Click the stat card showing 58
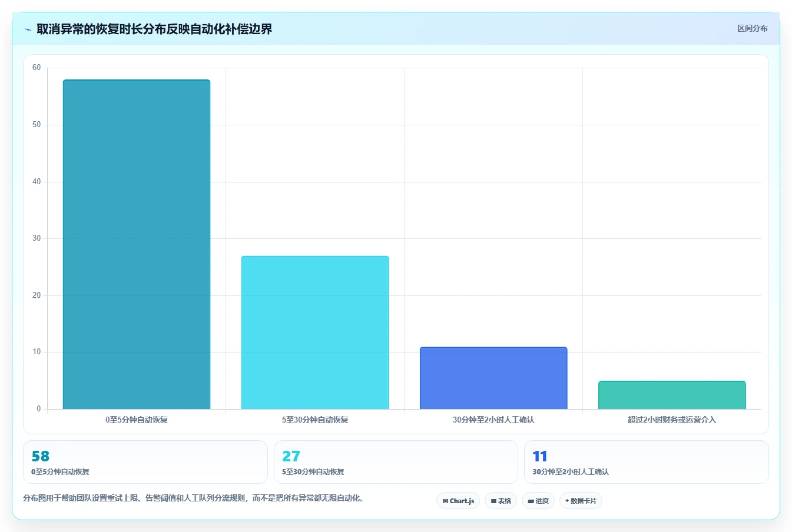 (145, 462)
